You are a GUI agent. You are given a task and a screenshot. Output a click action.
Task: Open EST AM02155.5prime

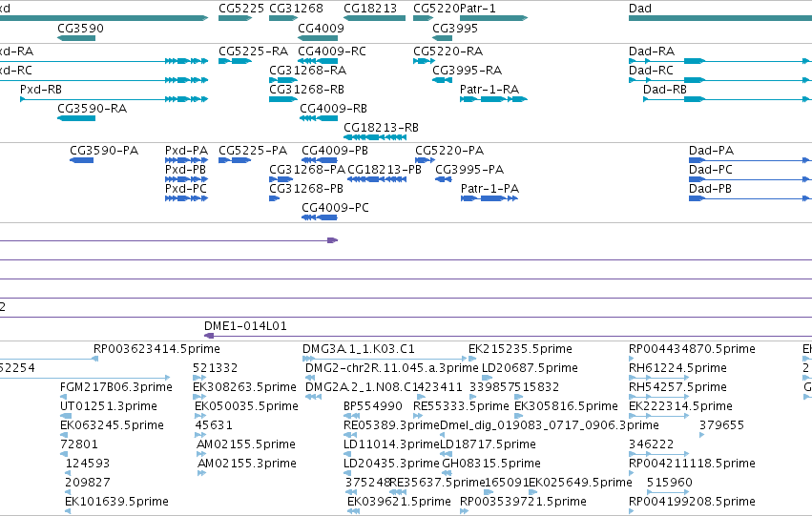(x=201, y=454)
